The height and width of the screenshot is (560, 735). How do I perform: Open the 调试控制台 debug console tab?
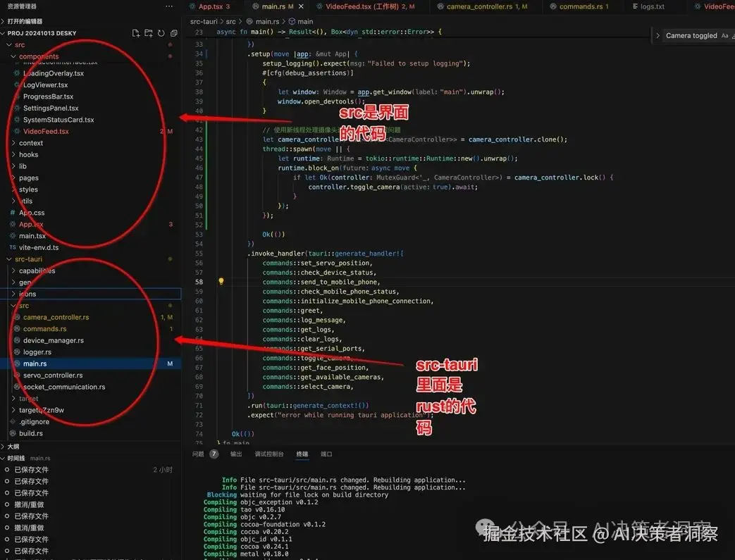(x=269, y=454)
